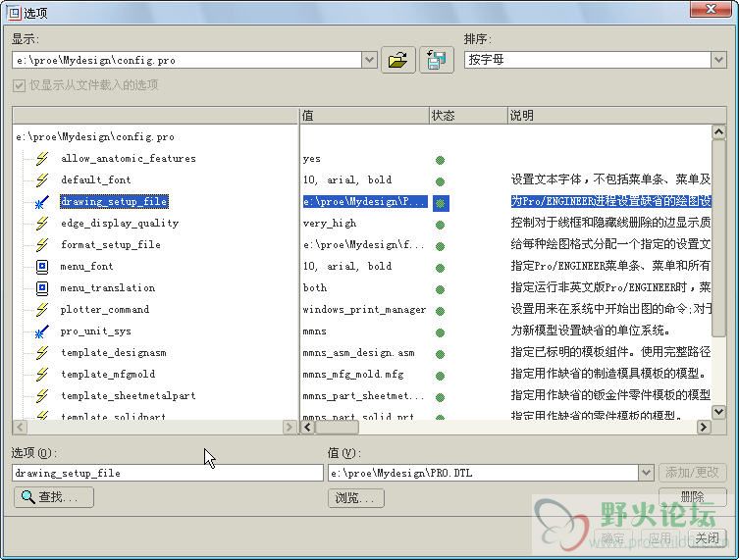Click the green status dot for edge_display_quality
The width and height of the screenshot is (739, 560).
click(441, 226)
